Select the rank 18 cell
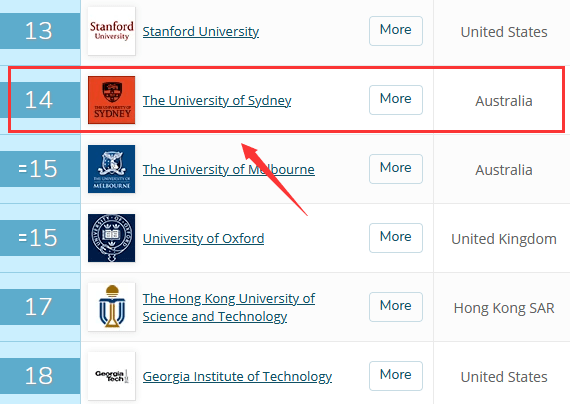 [x=40, y=376]
